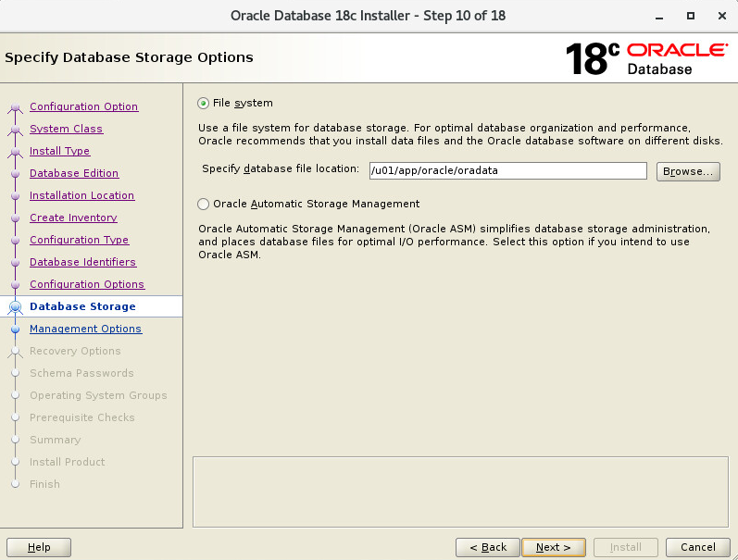Image resolution: width=738 pixels, height=560 pixels.
Task: Go to the Next step
Action: [x=554, y=547]
